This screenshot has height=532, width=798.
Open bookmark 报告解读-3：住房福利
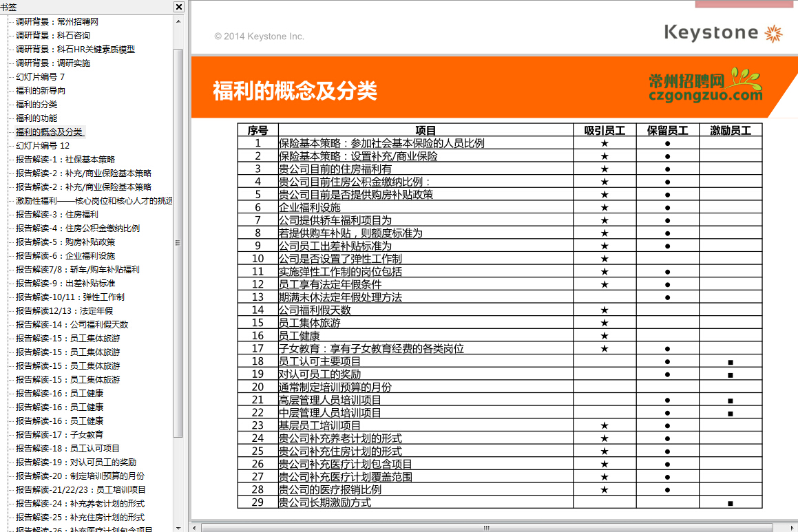(x=57, y=214)
